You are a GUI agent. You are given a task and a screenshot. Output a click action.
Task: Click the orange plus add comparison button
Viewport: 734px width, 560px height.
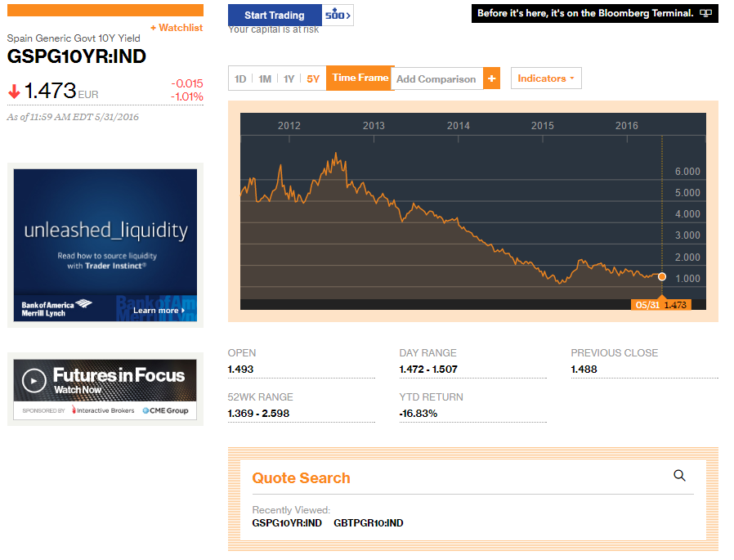[x=491, y=78]
